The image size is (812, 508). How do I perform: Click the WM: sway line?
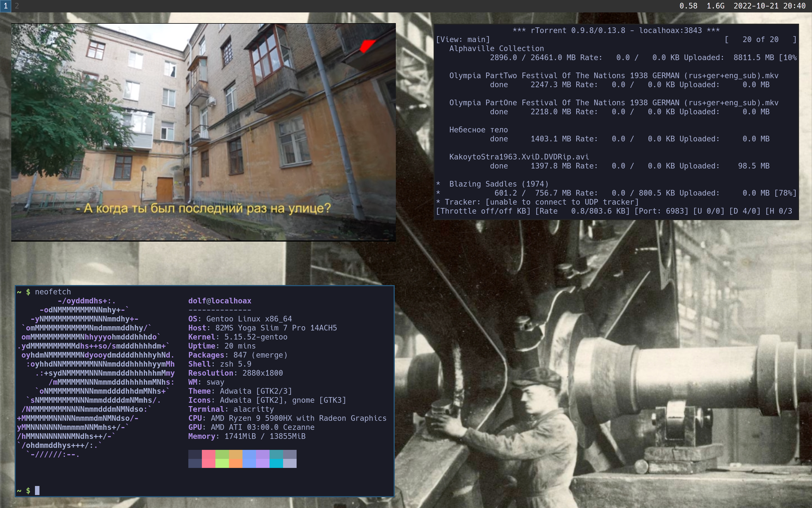(206, 382)
